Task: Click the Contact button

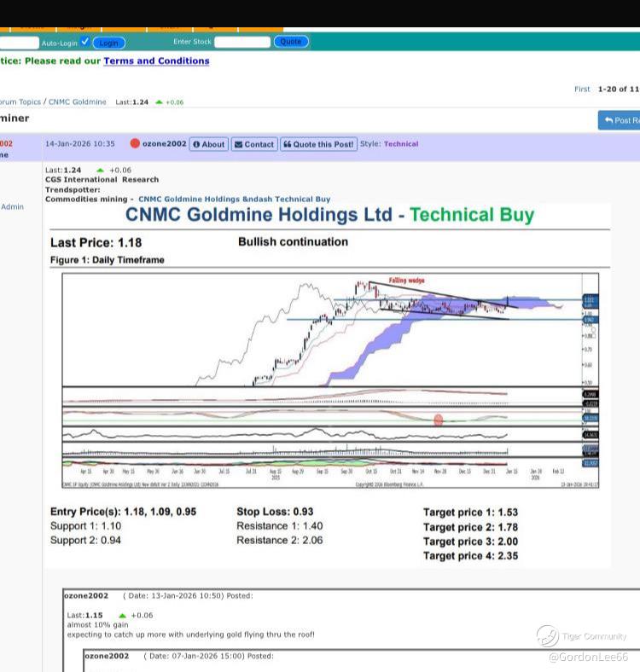Action: tap(255, 144)
